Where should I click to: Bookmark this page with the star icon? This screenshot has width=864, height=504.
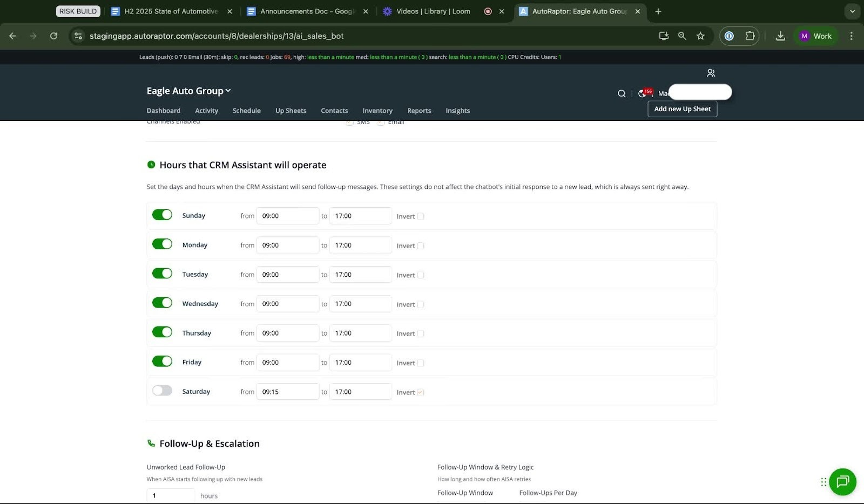point(700,36)
